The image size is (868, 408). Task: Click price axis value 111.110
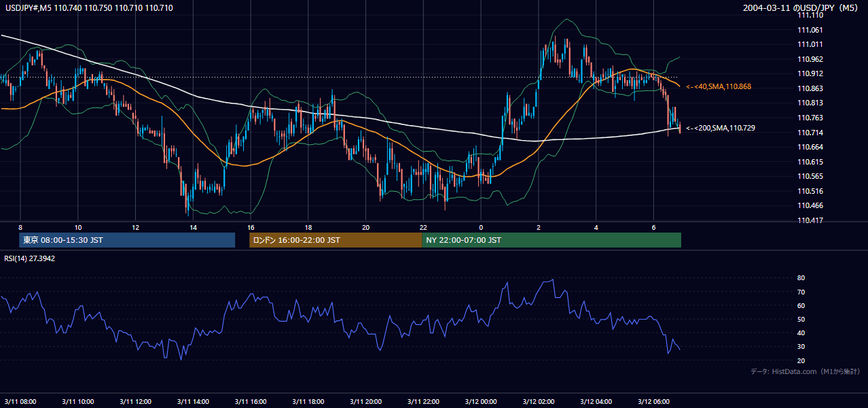[x=810, y=14]
